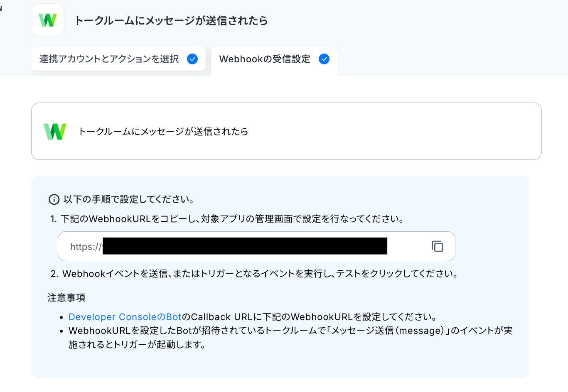This screenshot has width=568, height=392.
Task: Click the LINE WORKS logo in the page header
Action: pyautogui.click(x=48, y=20)
